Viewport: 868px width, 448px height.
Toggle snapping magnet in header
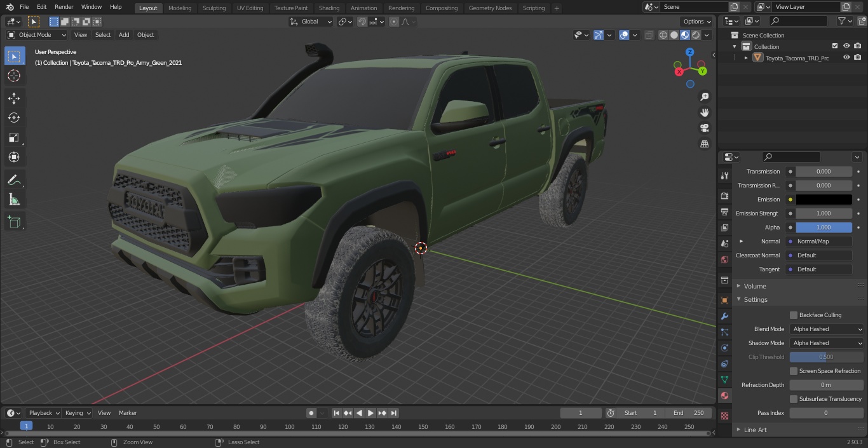click(x=362, y=22)
